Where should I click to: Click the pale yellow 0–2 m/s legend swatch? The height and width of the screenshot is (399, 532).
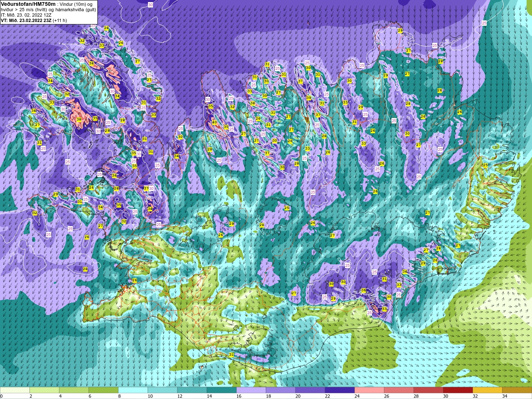pos(15,390)
